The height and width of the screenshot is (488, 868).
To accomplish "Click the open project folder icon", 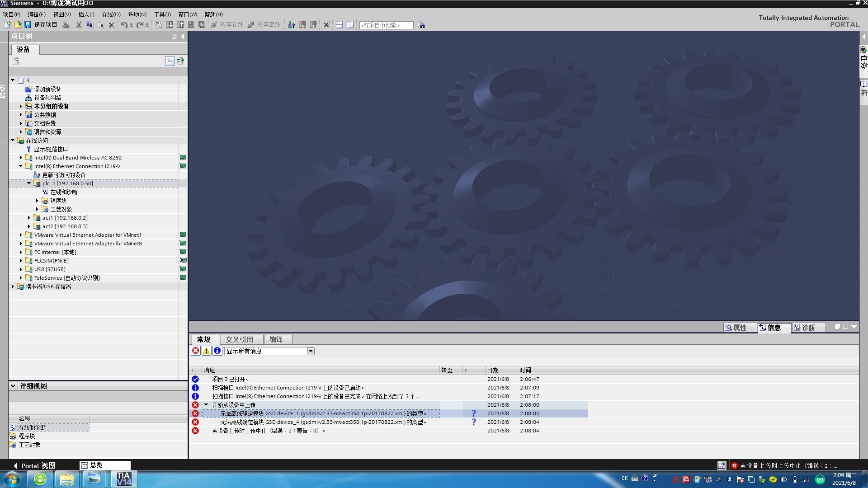I will coord(18,25).
